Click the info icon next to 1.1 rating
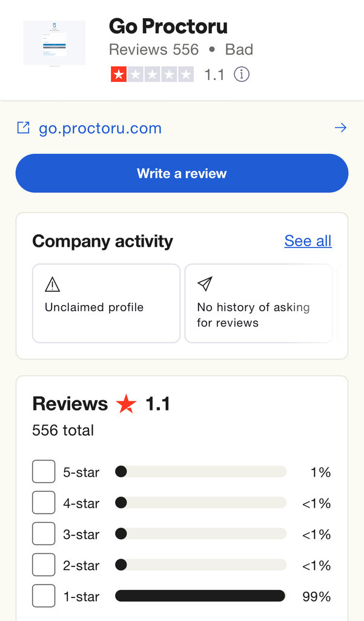Screen dimensions: 364x621 [x=241, y=74]
